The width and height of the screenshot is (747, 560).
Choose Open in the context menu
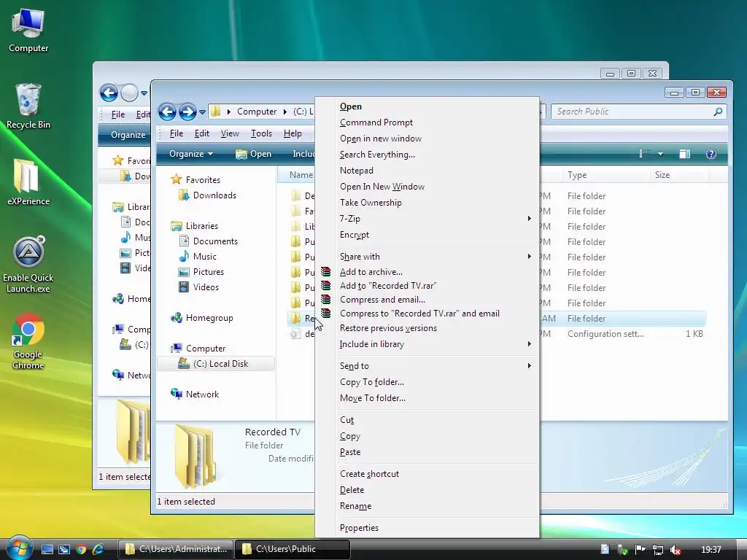pyautogui.click(x=351, y=106)
